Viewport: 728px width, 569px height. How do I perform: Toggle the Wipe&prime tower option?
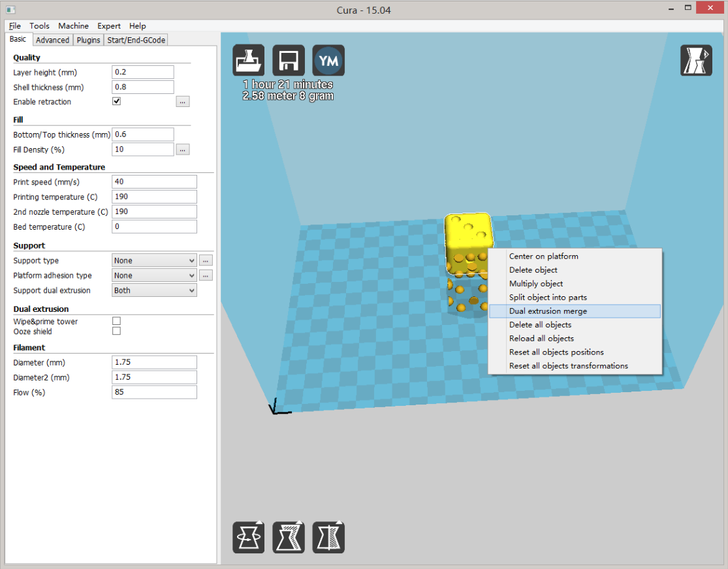pos(116,320)
